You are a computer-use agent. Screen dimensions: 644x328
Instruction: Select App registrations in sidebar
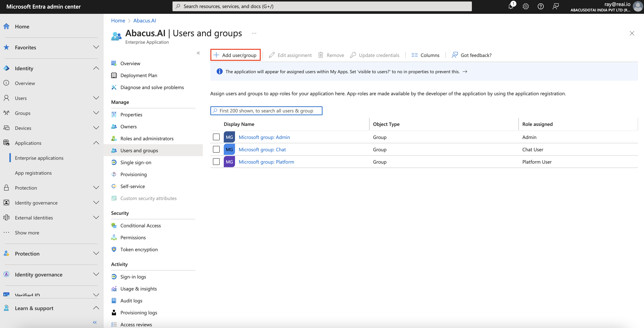pos(33,173)
